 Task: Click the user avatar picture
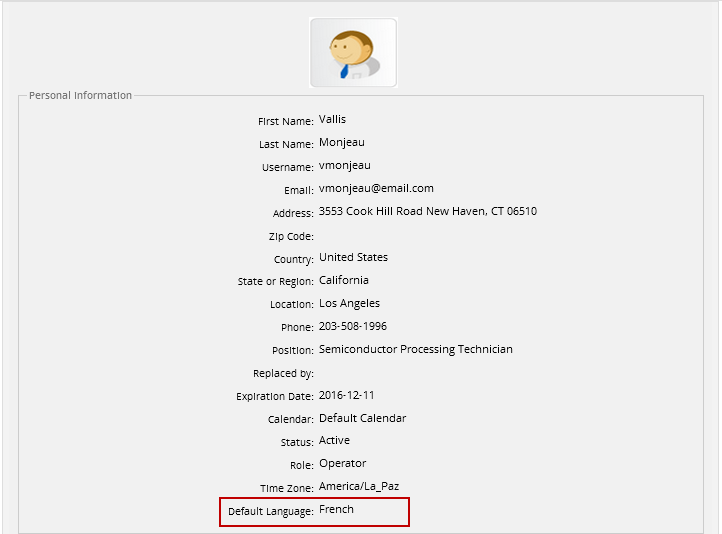pos(353,52)
